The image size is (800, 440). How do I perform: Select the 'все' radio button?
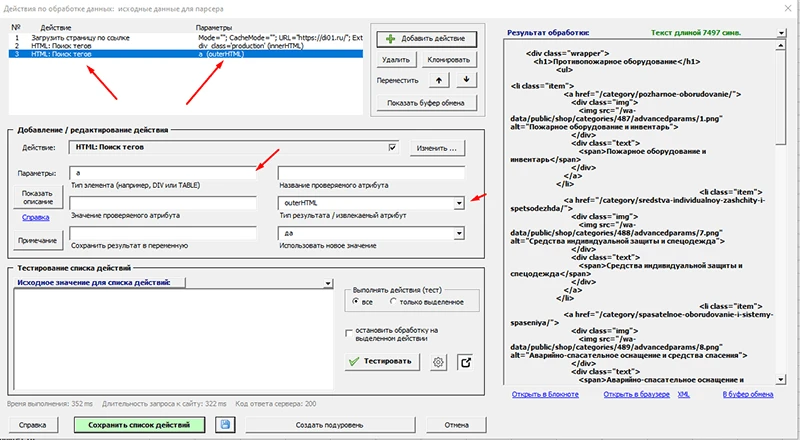[x=356, y=302]
